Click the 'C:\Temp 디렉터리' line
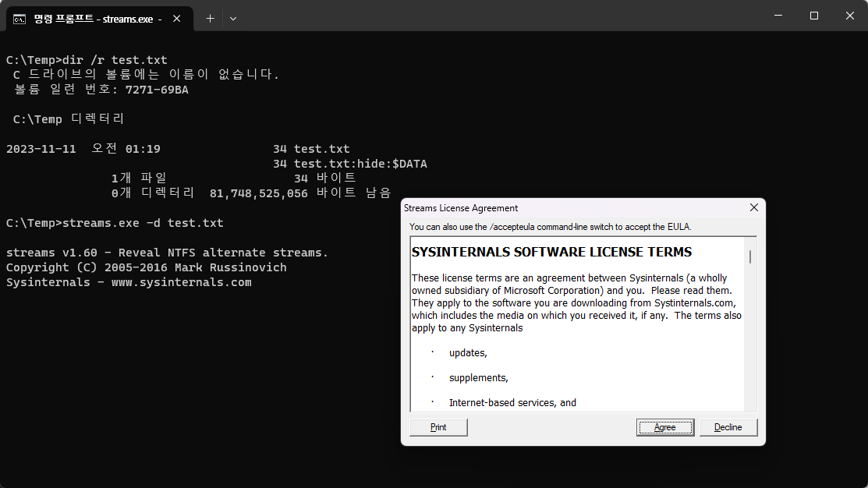Viewport: 868px width, 488px height. point(69,119)
